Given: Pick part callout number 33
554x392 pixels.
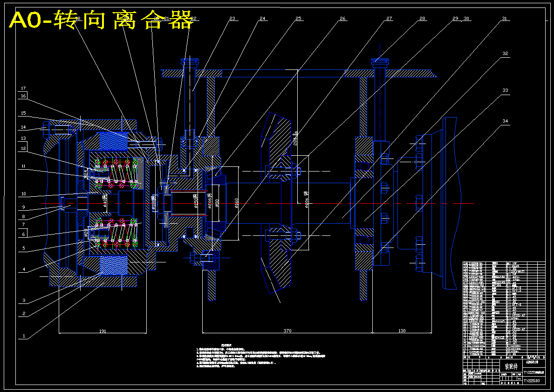Looking at the screenshot, I should 505,90.
